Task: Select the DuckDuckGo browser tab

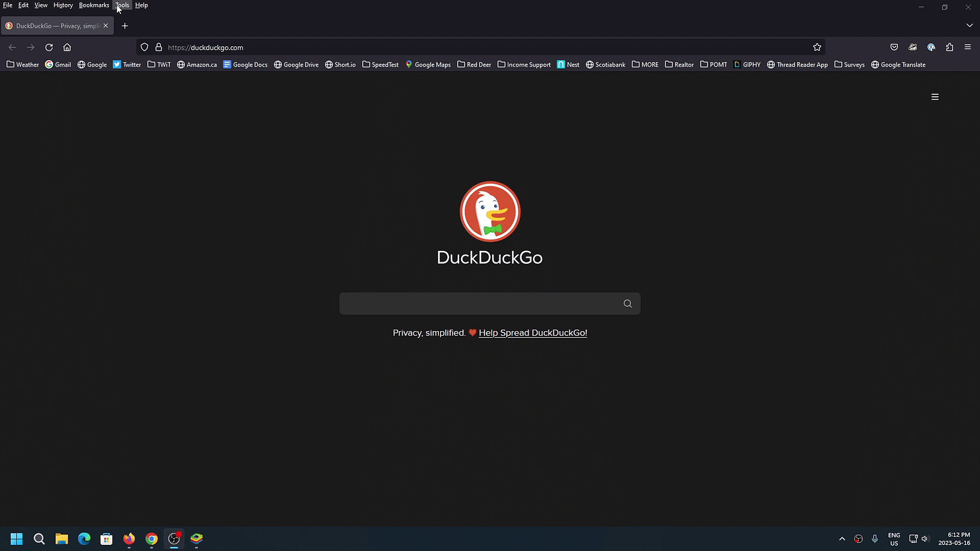Action: (x=56, y=26)
